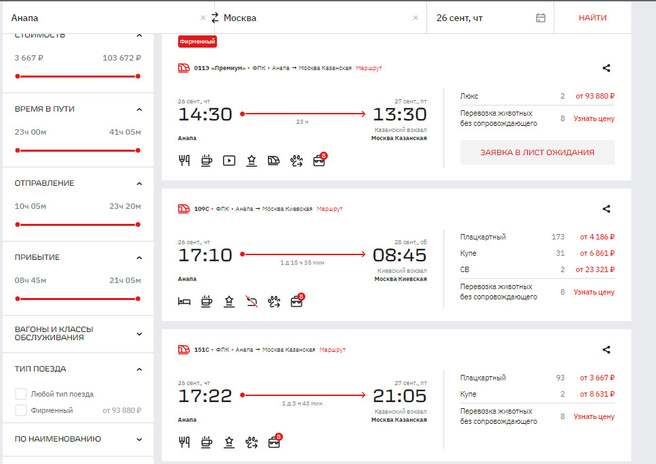This screenshot has height=464, width=656.
Task: Collapse the Время в пути filter
Action: tap(139, 109)
